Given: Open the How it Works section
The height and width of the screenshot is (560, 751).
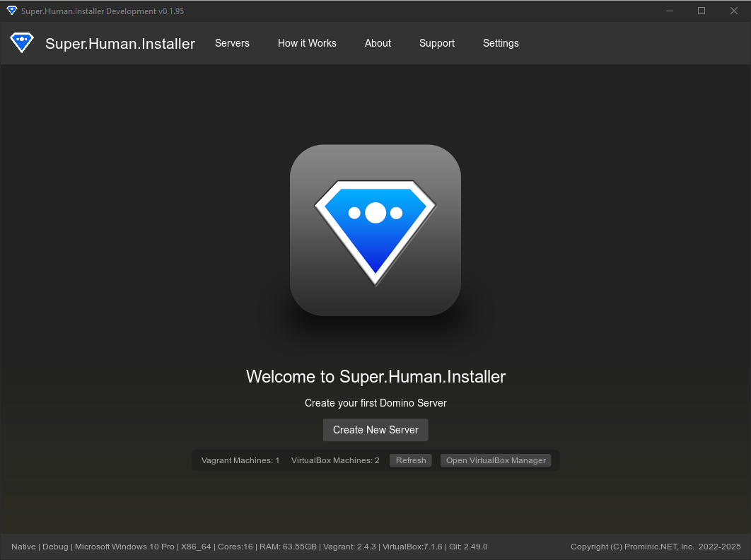Looking at the screenshot, I should pos(307,43).
